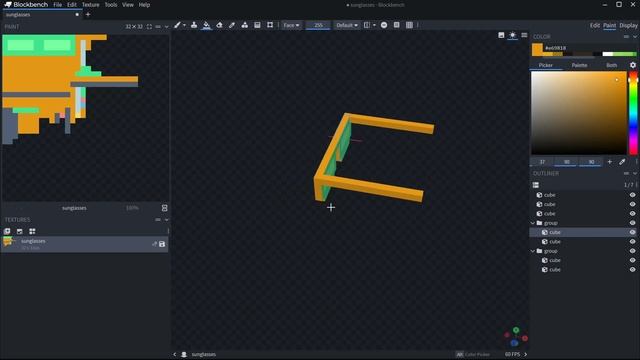This screenshot has height=360, width=640.
Task: Select the Gradient tool in toolbar
Action: pos(257,25)
